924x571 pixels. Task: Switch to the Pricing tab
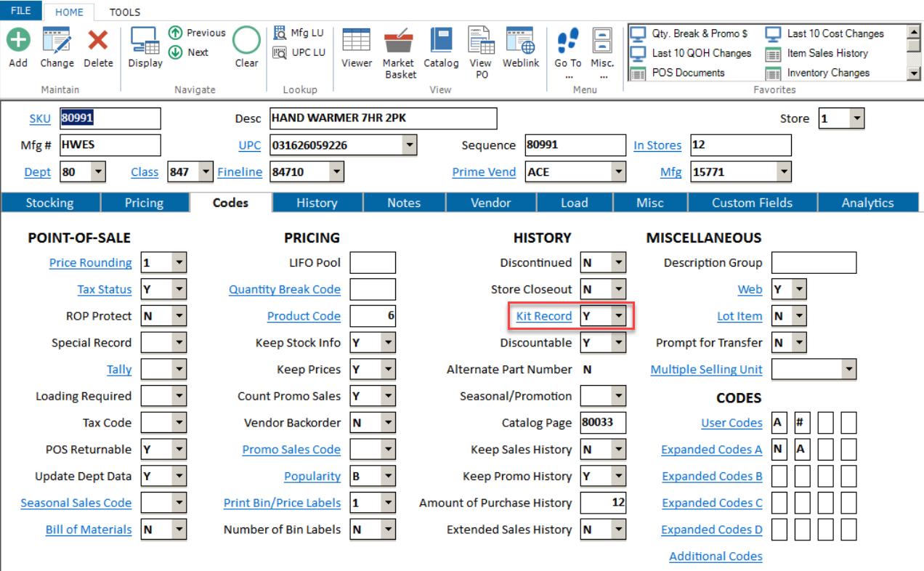pyautogui.click(x=144, y=203)
